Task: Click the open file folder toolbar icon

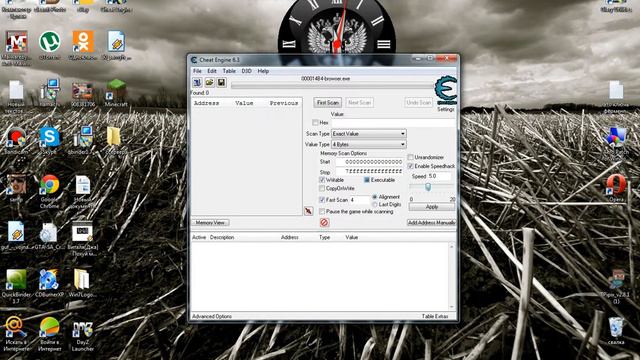Action: (x=209, y=82)
